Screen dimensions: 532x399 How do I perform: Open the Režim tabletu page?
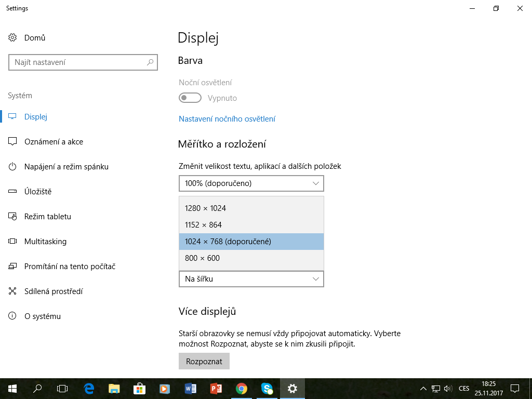point(48,217)
